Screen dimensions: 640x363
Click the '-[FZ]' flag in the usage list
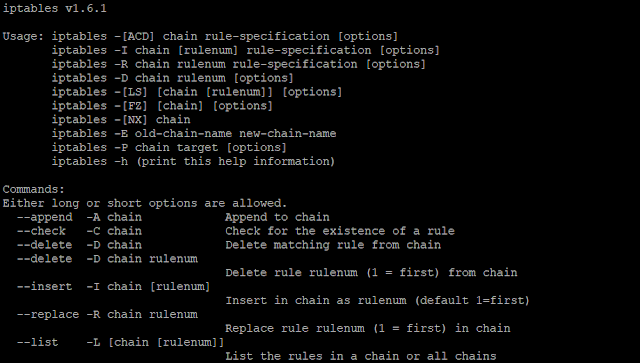[131, 106]
